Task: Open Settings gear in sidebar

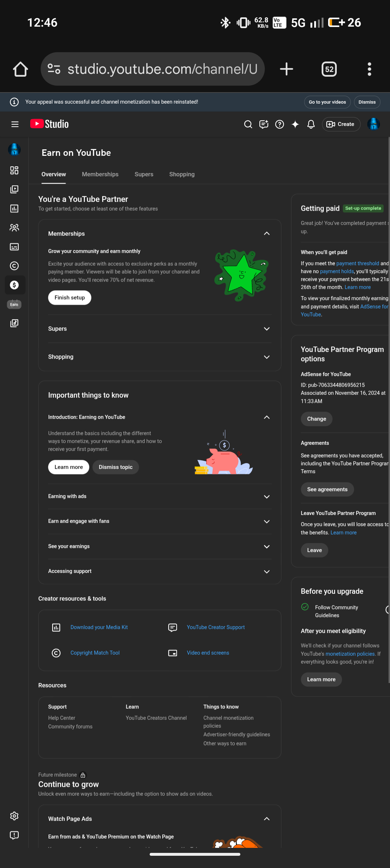Action: point(14,816)
